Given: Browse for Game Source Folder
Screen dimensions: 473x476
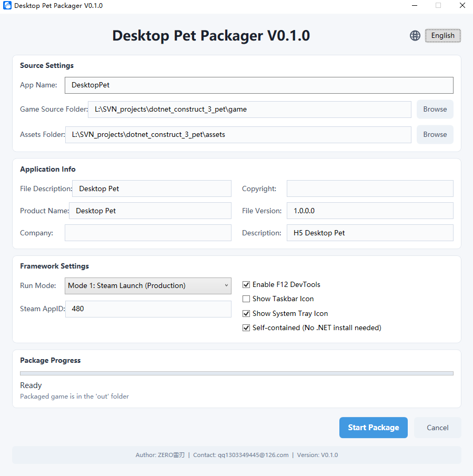Looking at the screenshot, I should [435, 110].
